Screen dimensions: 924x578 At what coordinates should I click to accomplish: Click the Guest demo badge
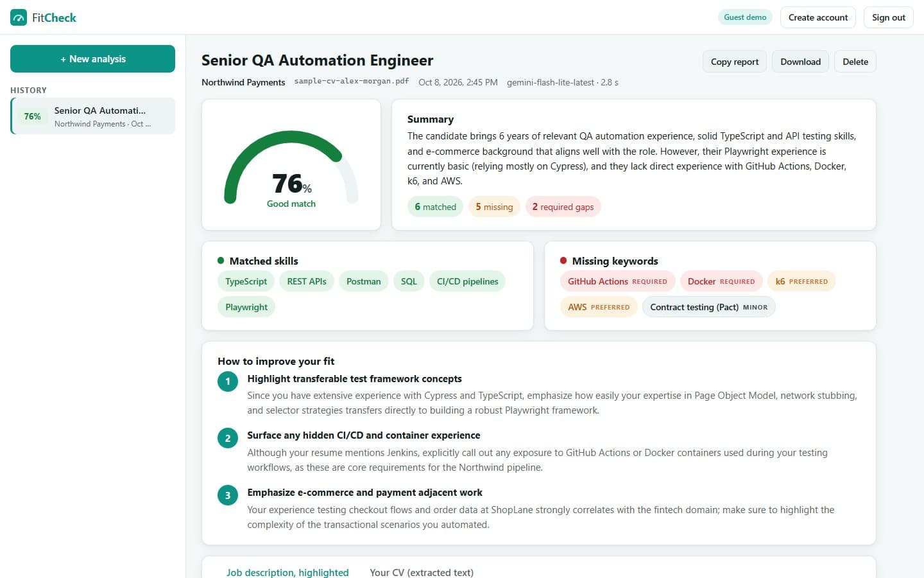click(x=745, y=17)
